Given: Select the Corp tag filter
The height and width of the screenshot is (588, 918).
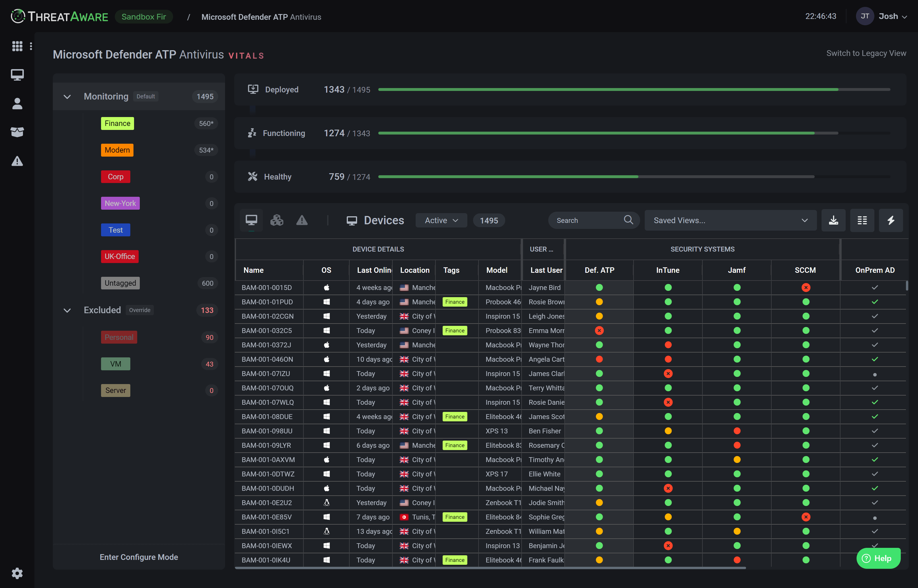Looking at the screenshot, I should [x=115, y=177].
